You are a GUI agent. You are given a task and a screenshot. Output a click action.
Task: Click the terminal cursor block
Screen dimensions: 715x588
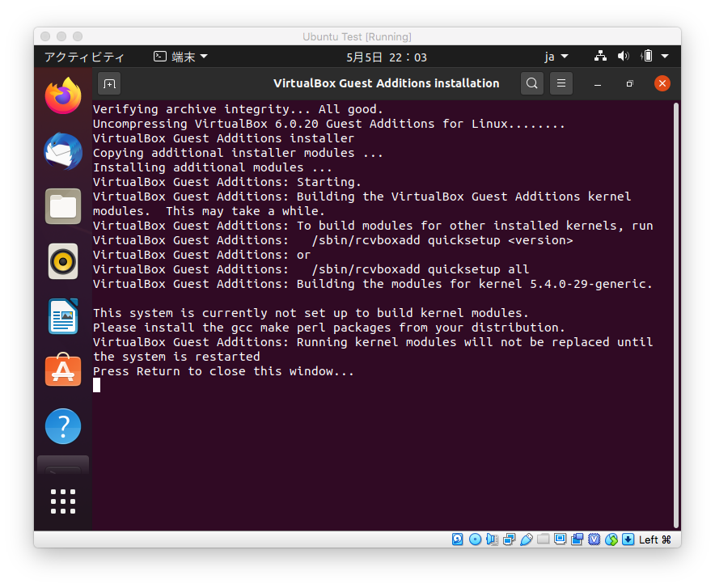coord(97,386)
